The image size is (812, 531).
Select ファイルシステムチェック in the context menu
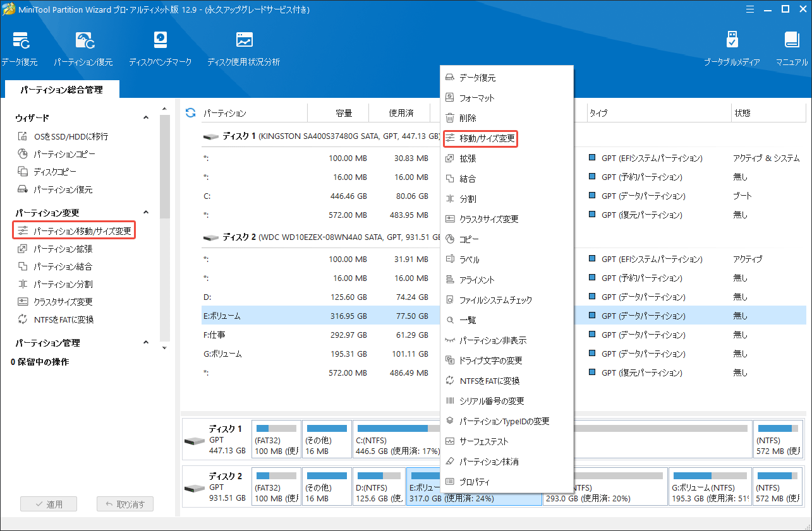(507, 300)
